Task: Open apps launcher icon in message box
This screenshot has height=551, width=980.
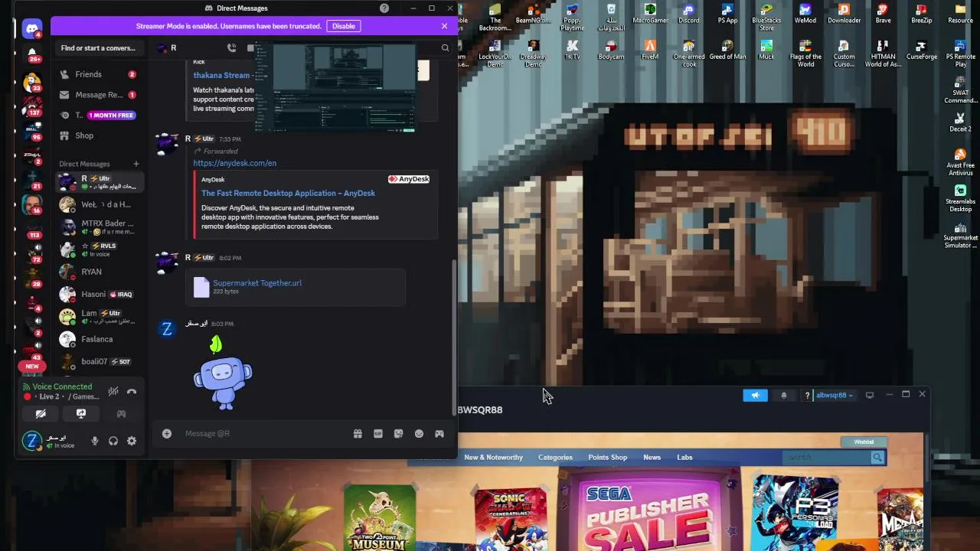Action: [439, 434]
